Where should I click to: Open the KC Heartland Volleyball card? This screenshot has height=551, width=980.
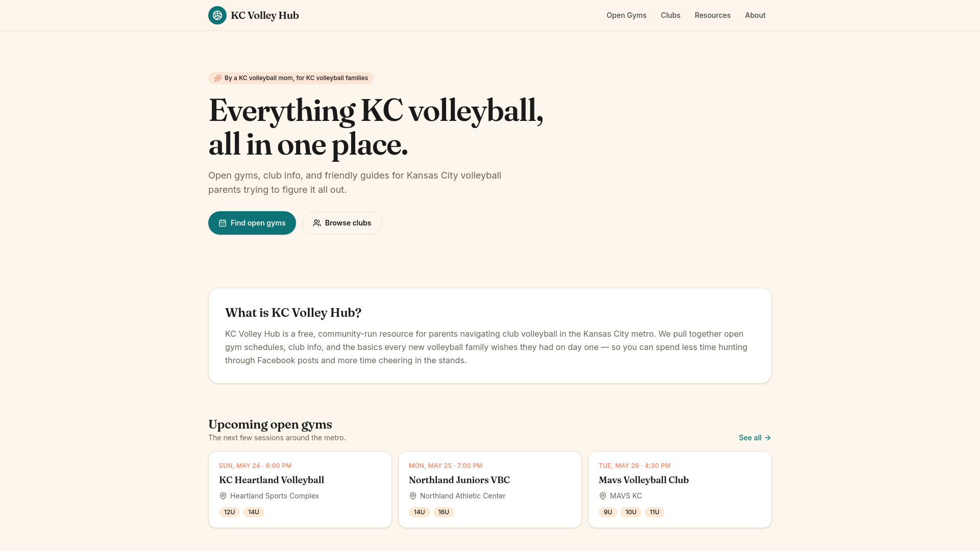click(300, 489)
